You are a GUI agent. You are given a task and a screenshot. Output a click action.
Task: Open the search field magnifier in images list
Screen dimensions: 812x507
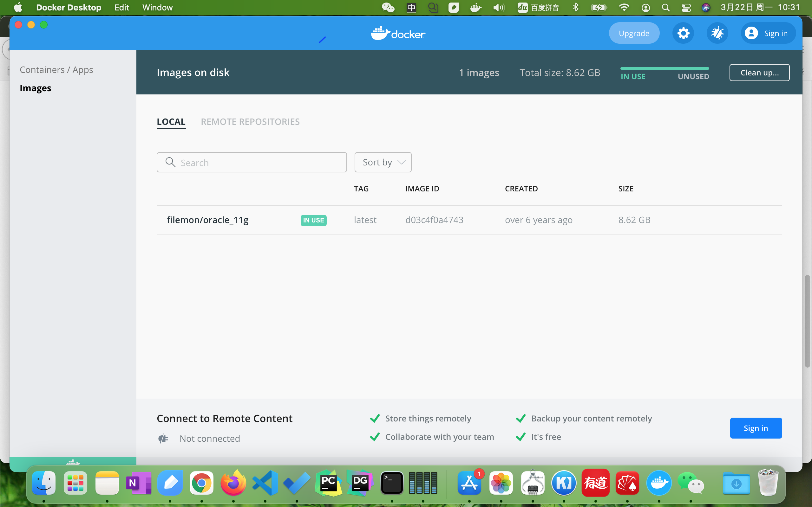(x=170, y=162)
